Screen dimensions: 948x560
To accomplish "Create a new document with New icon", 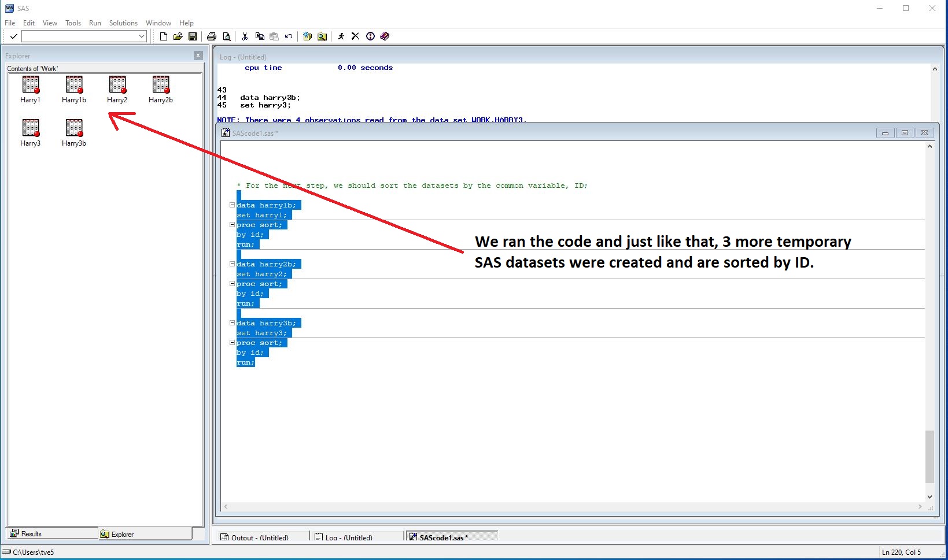I will point(164,36).
